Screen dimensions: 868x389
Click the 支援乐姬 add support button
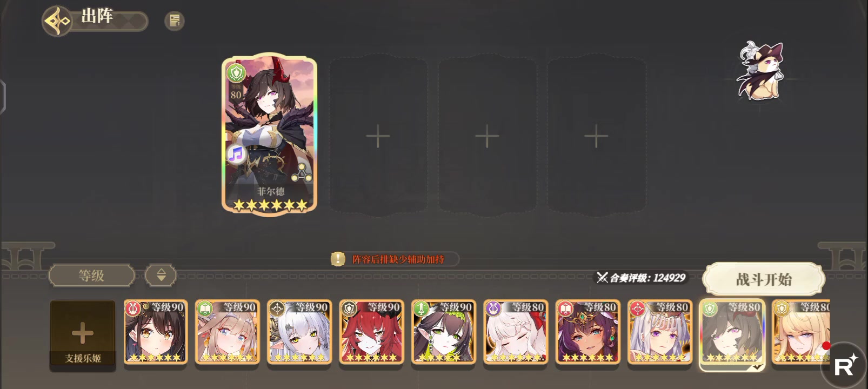(83, 334)
